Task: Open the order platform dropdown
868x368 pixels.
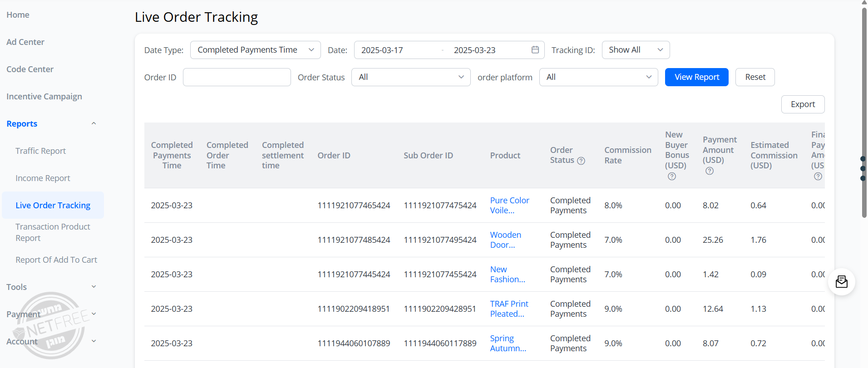Action: [x=598, y=77]
